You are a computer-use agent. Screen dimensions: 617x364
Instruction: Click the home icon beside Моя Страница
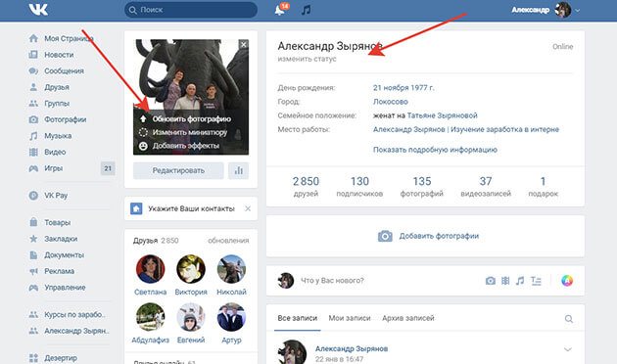click(33, 38)
